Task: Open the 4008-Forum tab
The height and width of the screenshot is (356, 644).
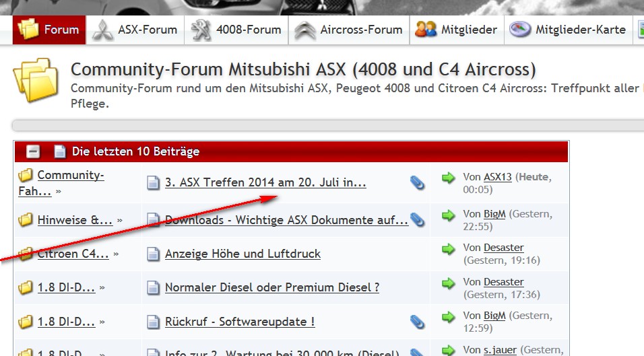Action: click(x=236, y=30)
